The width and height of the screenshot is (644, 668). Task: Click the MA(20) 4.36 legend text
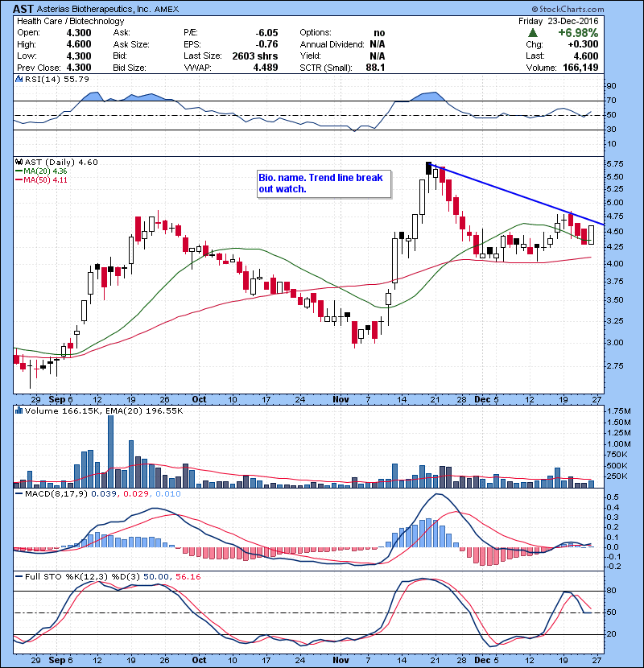click(x=45, y=171)
